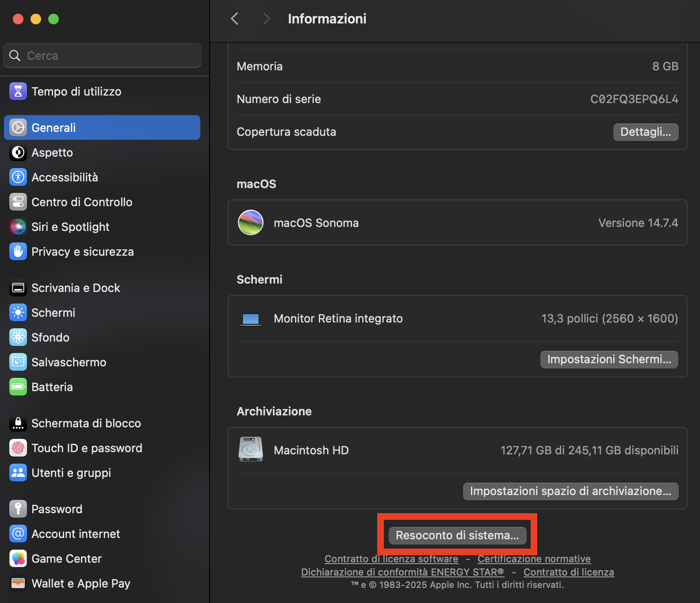Open ENERGY STAR conformity declaration link
The image size is (700, 603).
tap(402, 572)
